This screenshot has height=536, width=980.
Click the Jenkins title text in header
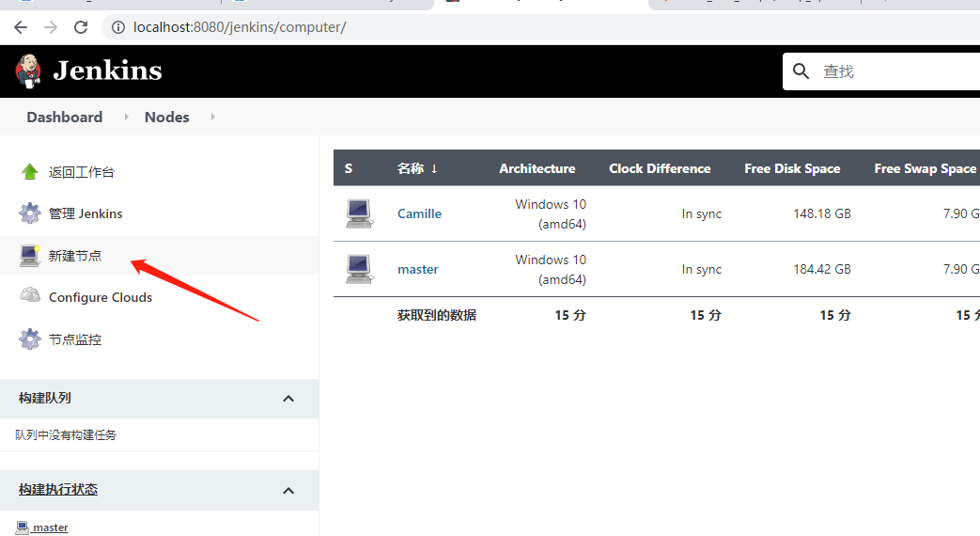[107, 71]
